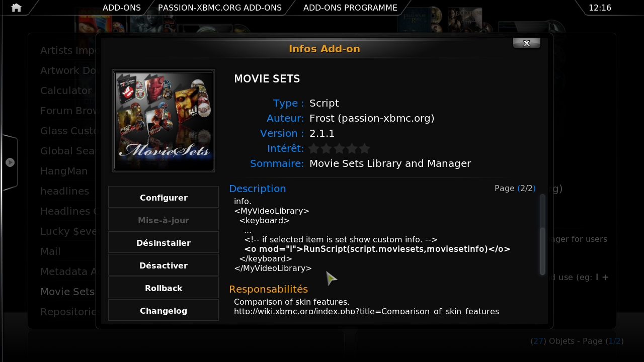Go to the Home screen icon
This screenshot has height=362, width=644.
16,8
